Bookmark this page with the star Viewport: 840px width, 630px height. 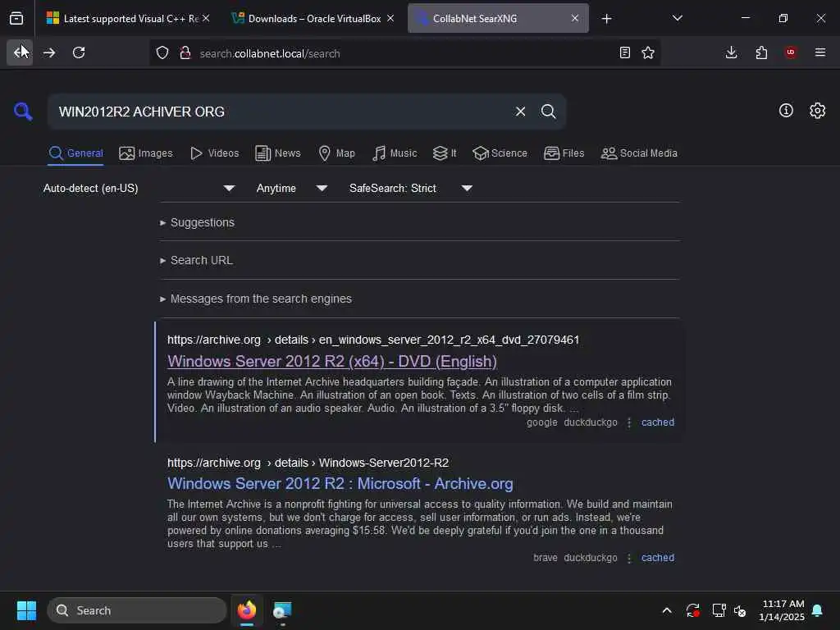(648, 52)
